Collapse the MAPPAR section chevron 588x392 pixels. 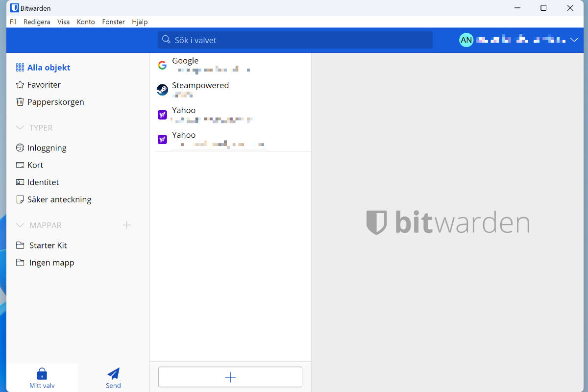(x=20, y=225)
